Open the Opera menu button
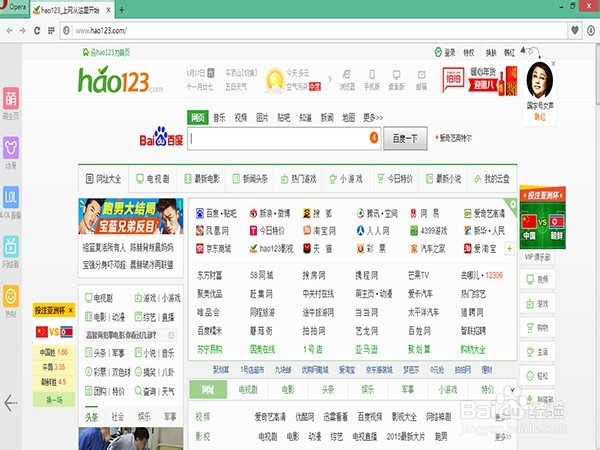The height and width of the screenshot is (450, 600). tap(13, 7)
